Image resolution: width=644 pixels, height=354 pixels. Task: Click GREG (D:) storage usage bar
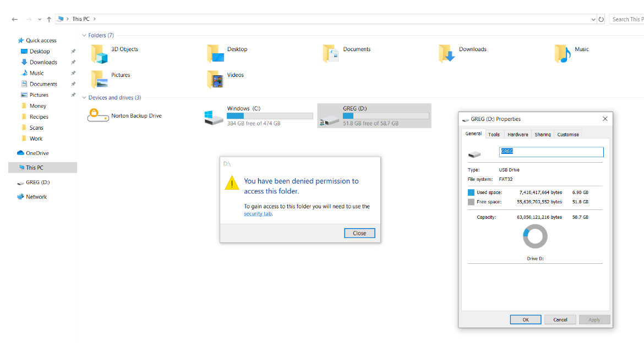click(386, 116)
